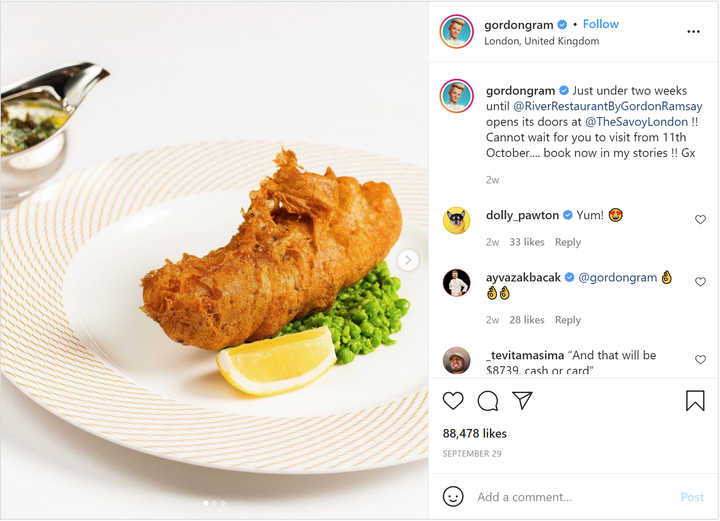
Task: Open London, United Kingdom location
Action: (x=542, y=41)
